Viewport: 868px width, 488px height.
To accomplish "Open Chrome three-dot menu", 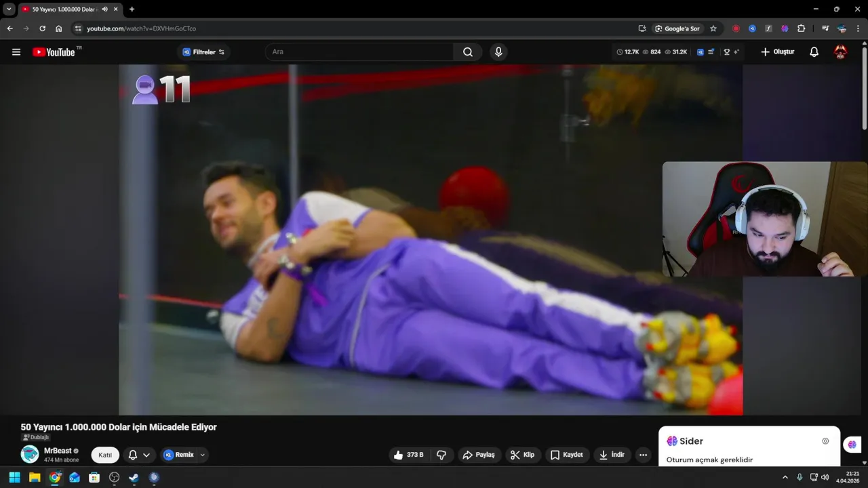I will [859, 28].
